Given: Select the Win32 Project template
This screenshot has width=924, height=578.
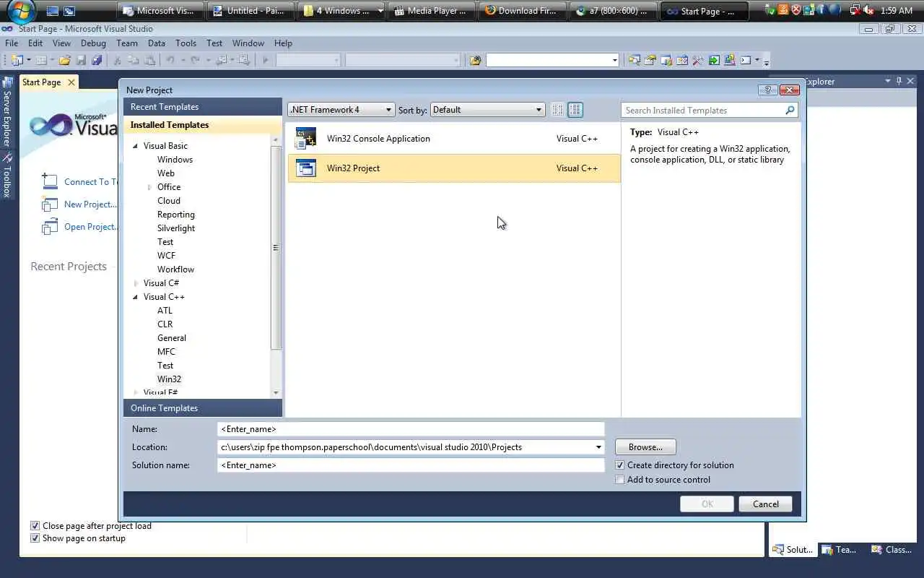Looking at the screenshot, I should tap(454, 168).
